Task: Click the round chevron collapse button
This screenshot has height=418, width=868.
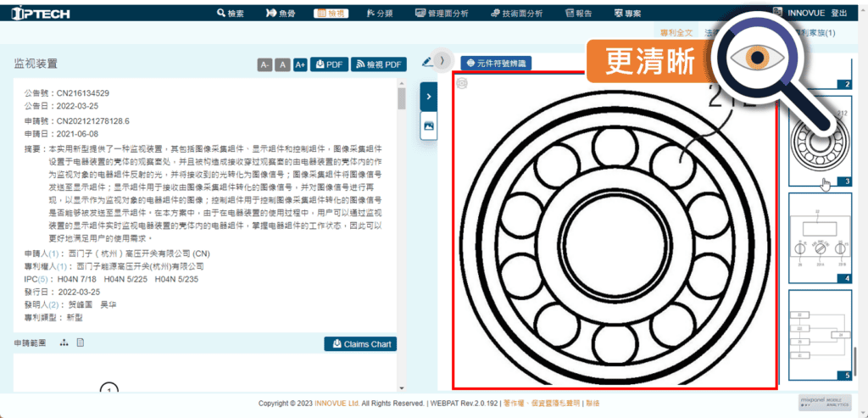Action: pyautogui.click(x=440, y=59)
